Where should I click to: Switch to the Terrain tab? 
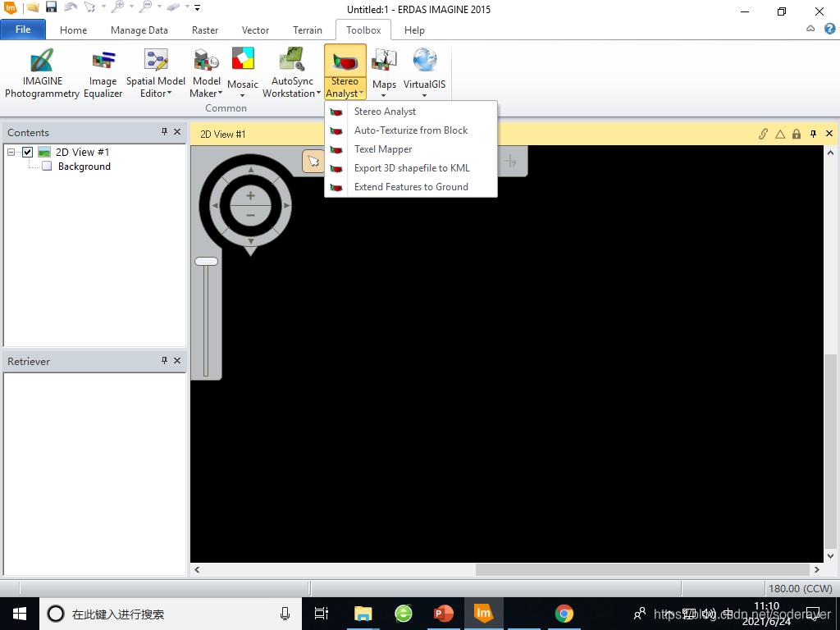[x=308, y=30]
